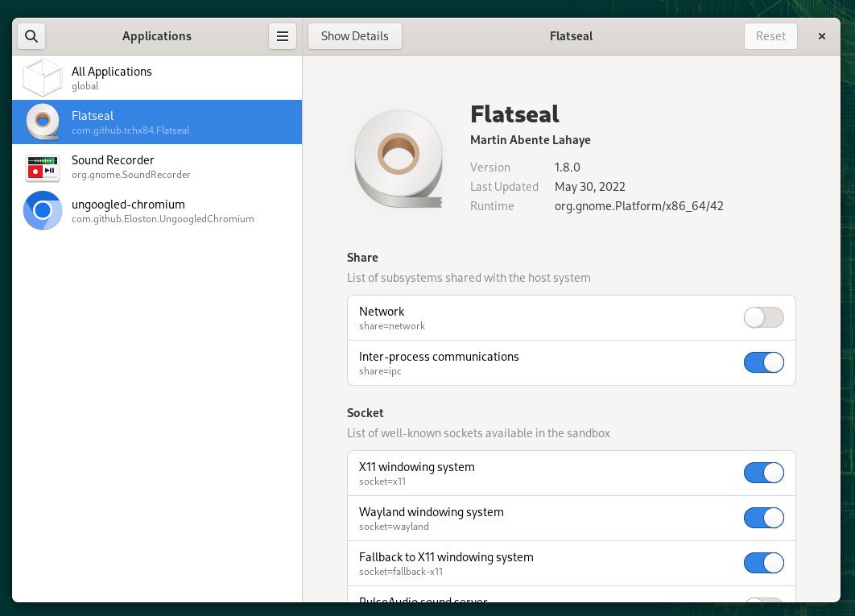Disable Inter-process communications
The width and height of the screenshot is (855, 616).
(763, 362)
